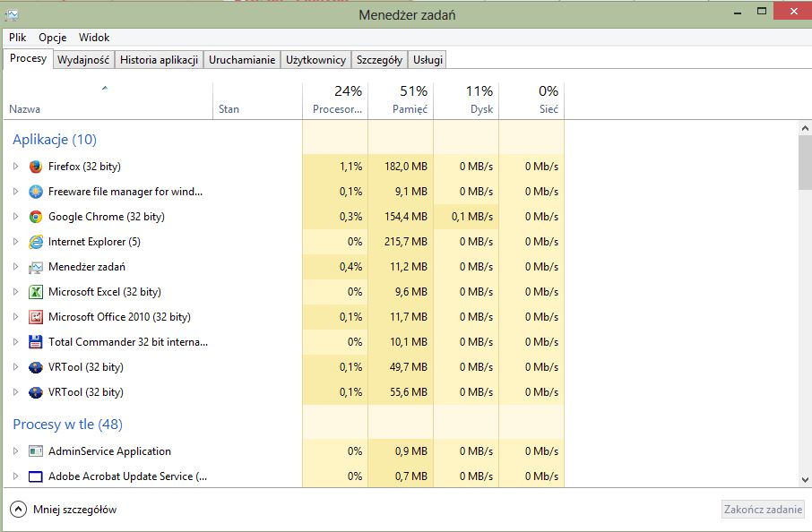Click the Freeware file manager row icon
Image resolution: width=812 pixels, height=532 pixels.
point(35,192)
